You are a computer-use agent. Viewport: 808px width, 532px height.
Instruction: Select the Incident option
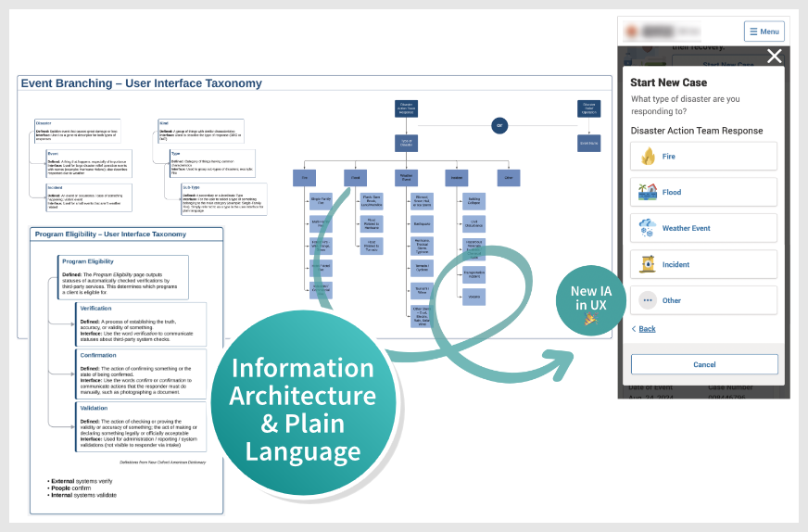pos(703,264)
